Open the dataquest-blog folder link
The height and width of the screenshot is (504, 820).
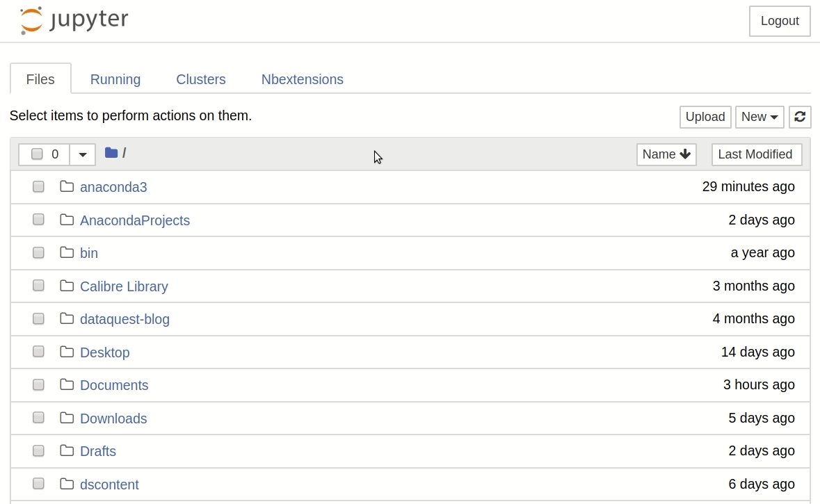[124, 319]
